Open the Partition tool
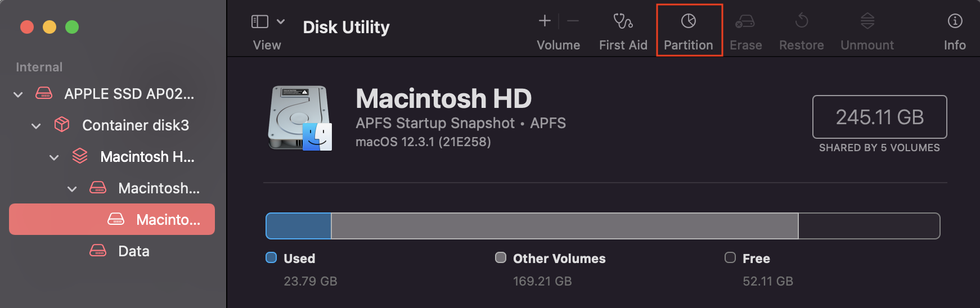980x308 pixels. pyautogui.click(x=689, y=30)
